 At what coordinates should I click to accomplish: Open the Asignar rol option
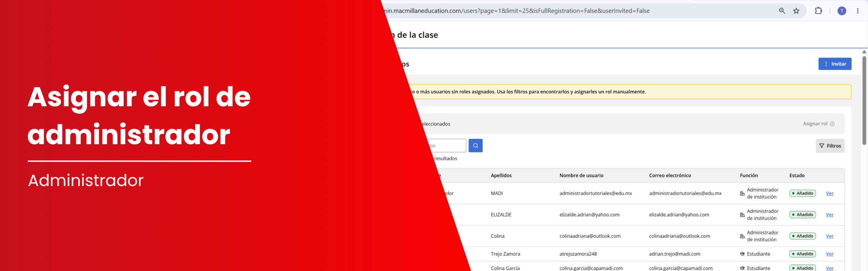point(818,124)
